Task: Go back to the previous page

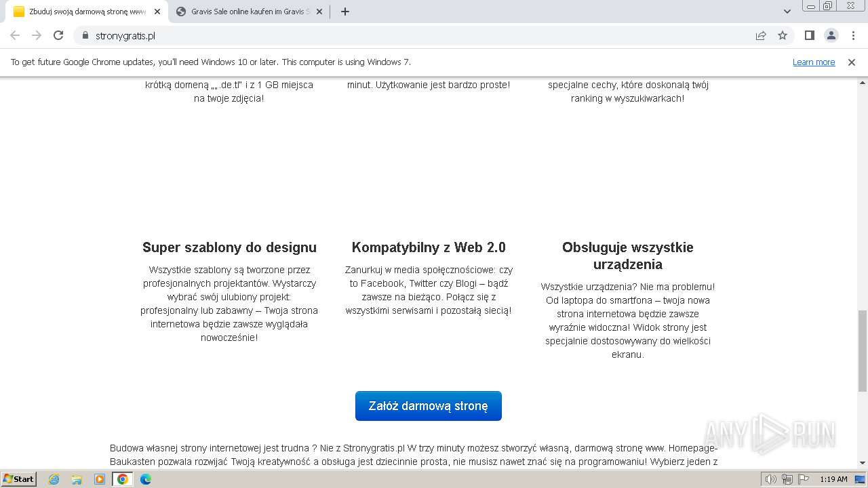Action: [15, 35]
